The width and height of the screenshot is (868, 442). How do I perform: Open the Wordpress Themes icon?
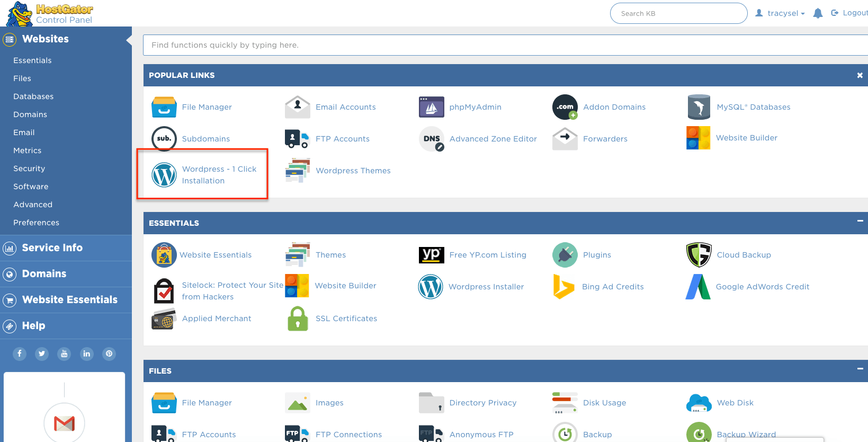[298, 171]
